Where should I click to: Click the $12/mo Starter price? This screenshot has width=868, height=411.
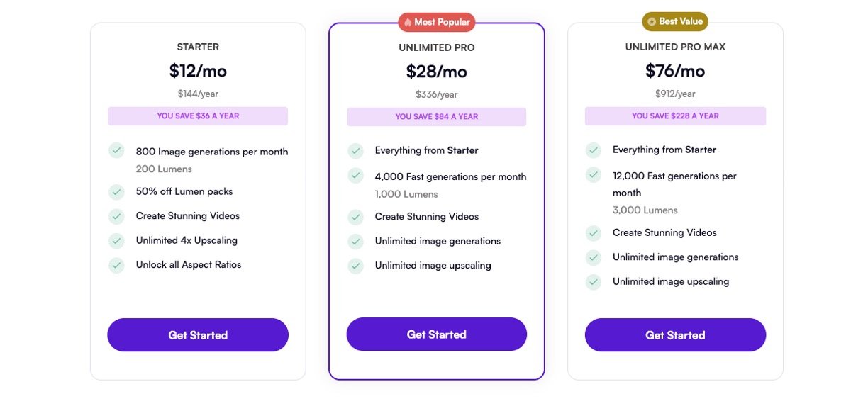pos(198,71)
